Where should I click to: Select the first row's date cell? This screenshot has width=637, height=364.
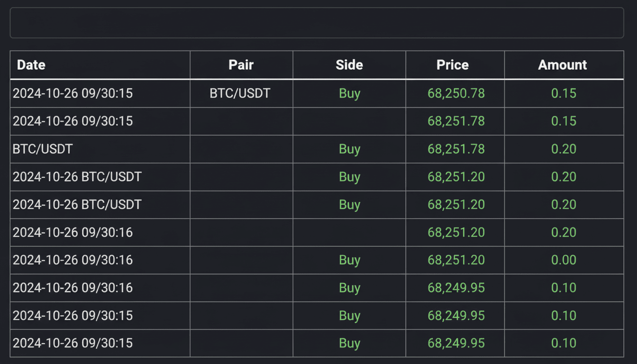click(73, 93)
